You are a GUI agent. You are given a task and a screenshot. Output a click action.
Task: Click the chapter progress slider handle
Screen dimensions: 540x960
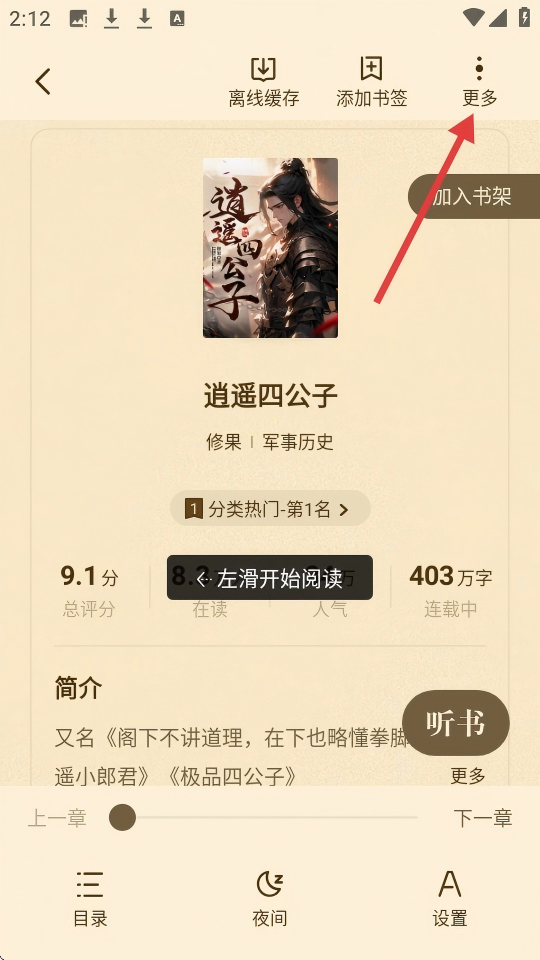[122, 817]
